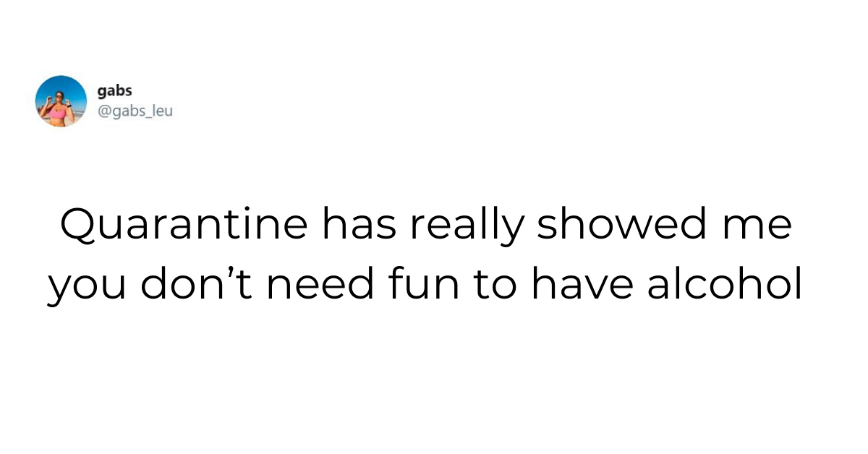Open the gabs profile picture

[x=61, y=101]
